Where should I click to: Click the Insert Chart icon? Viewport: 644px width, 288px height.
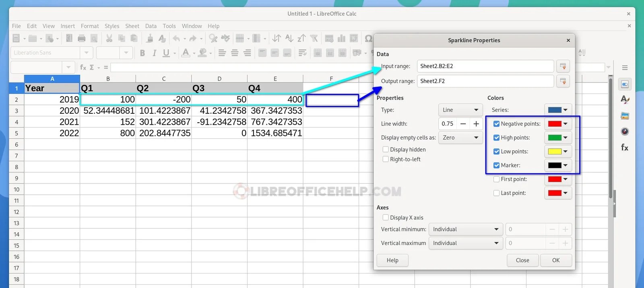(341, 38)
